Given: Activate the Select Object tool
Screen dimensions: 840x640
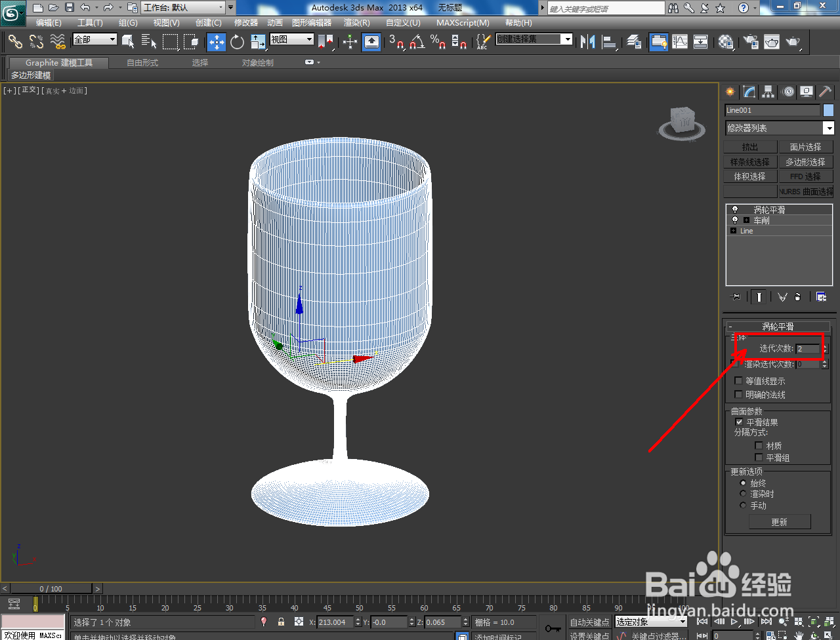Looking at the screenshot, I should pyautogui.click(x=128, y=42).
